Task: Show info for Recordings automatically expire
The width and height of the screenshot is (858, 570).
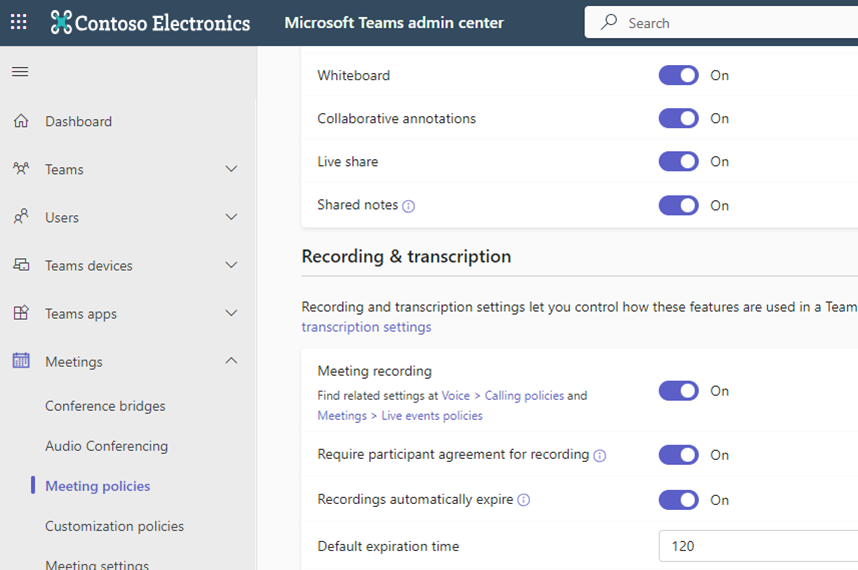Action: pos(524,500)
